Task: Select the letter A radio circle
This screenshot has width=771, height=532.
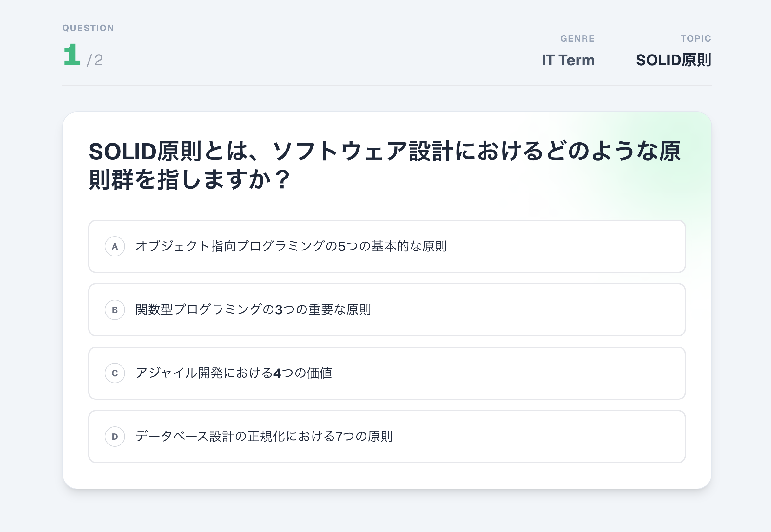Action: (115, 246)
